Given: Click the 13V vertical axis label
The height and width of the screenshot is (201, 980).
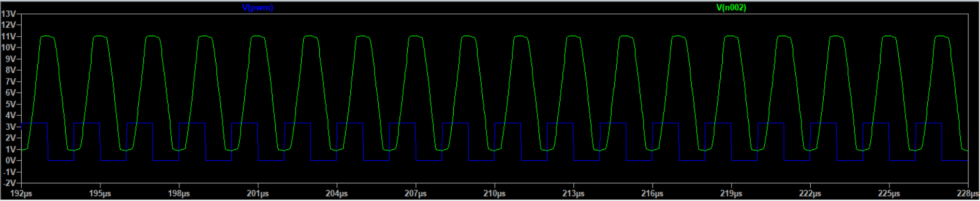Looking at the screenshot, I should 9,13.
